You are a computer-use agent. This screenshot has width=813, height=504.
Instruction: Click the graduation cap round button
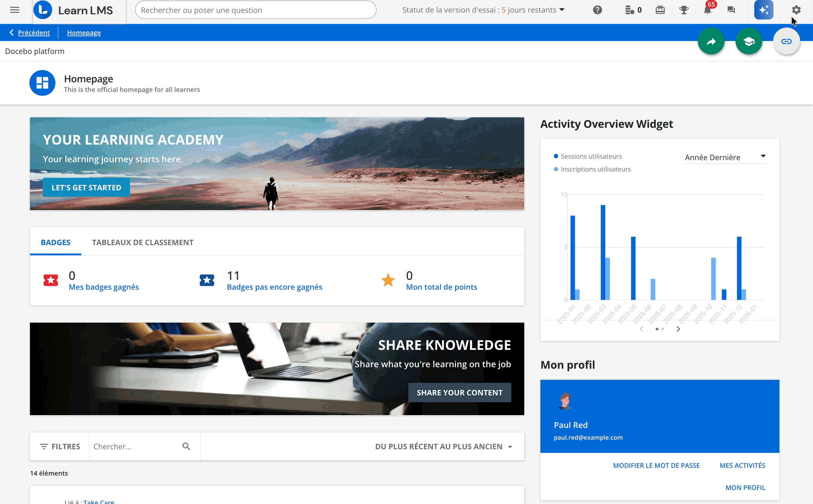point(749,42)
